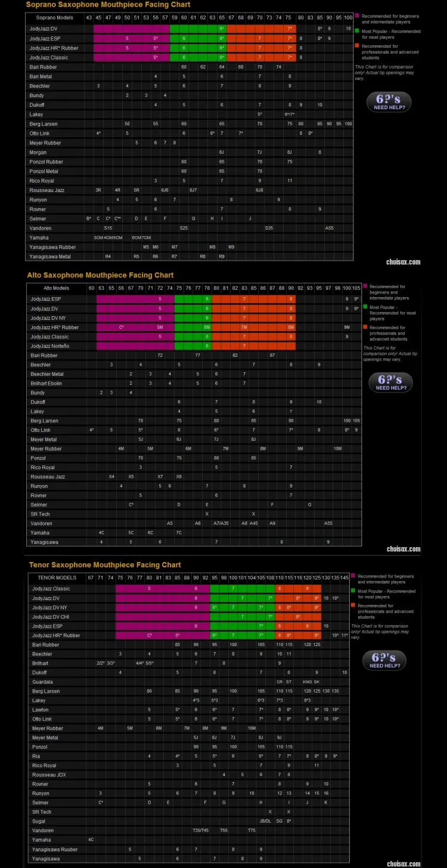Select Berg Larsen row in Alto chart

tap(195, 421)
